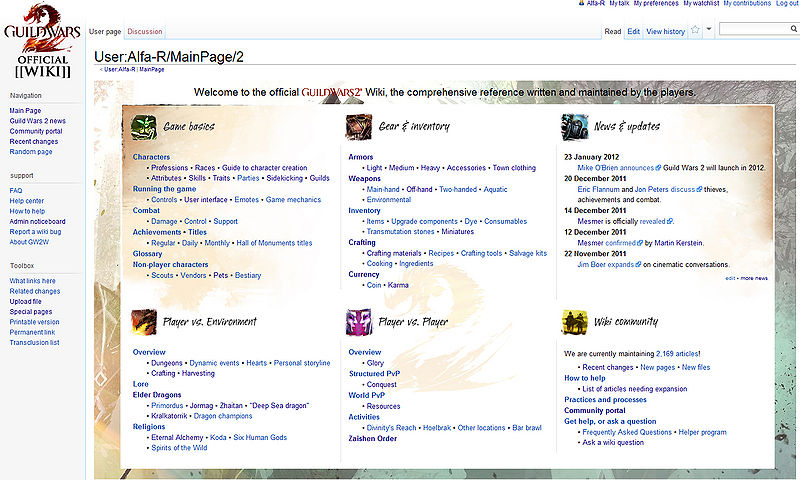Click Upload file in Toolbox
Image resolution: width=800 pixels, height=480 pixels.
[26, 301]
